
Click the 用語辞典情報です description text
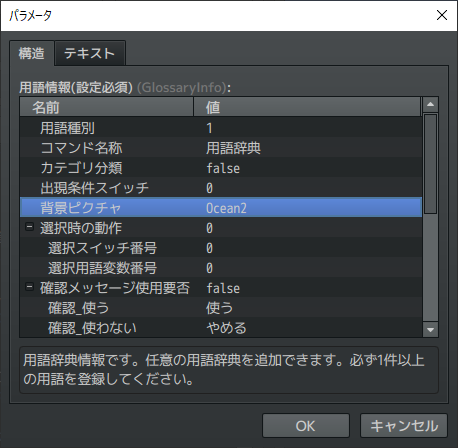224,369
